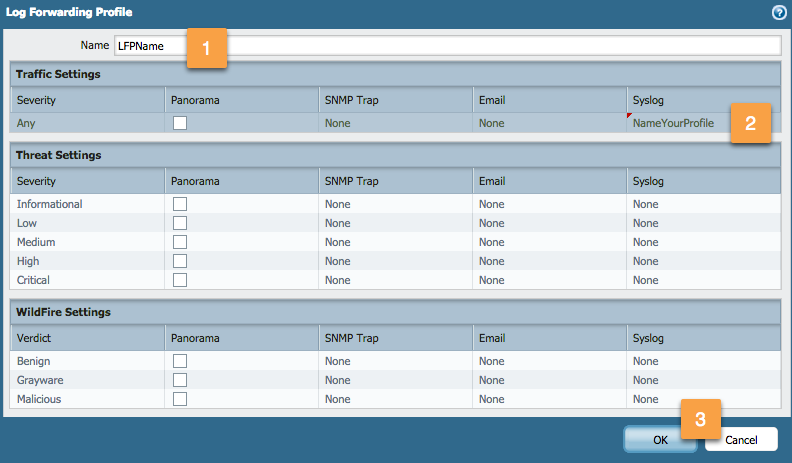Click the OK button
The image size is (792, 463).
(660, 439)
